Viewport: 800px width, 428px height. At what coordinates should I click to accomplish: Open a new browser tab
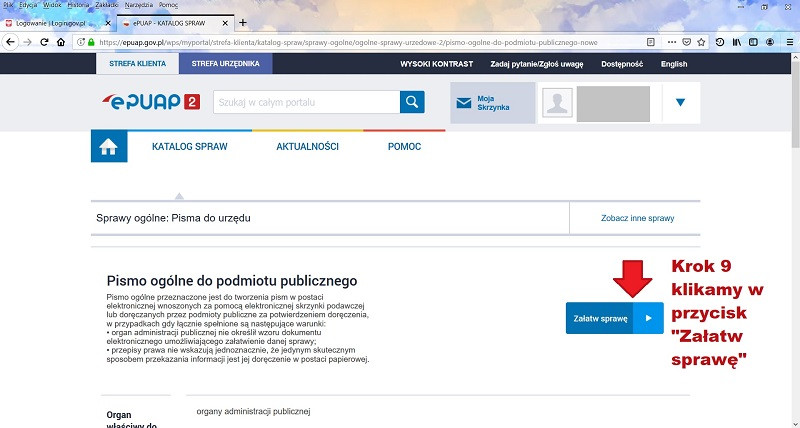[242, 22]
